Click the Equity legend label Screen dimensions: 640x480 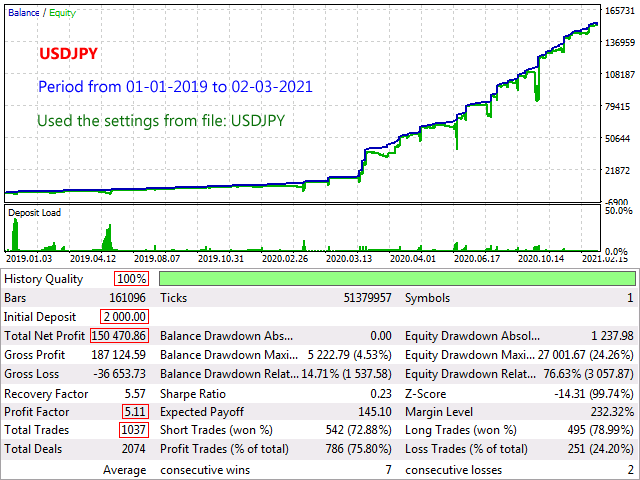62,12
